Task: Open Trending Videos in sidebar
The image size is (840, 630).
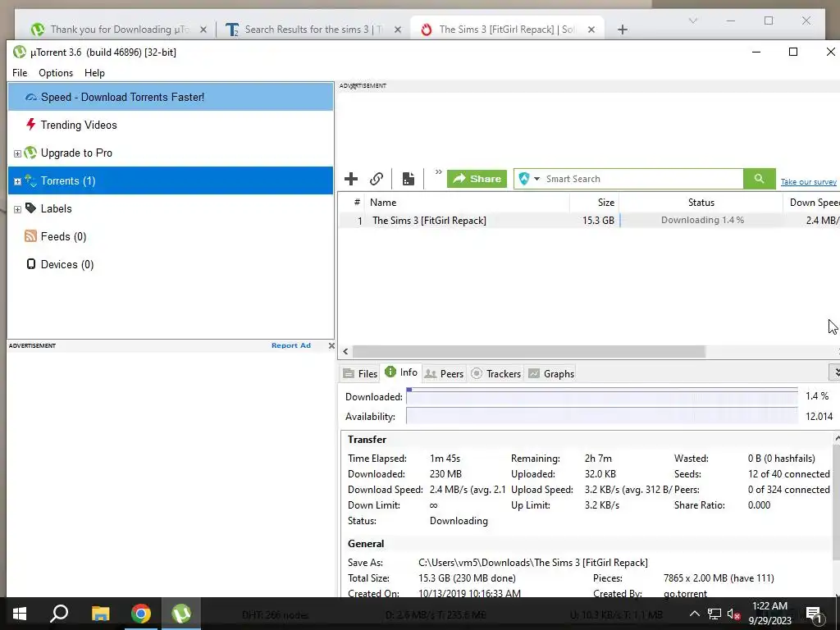Action: 171,125
